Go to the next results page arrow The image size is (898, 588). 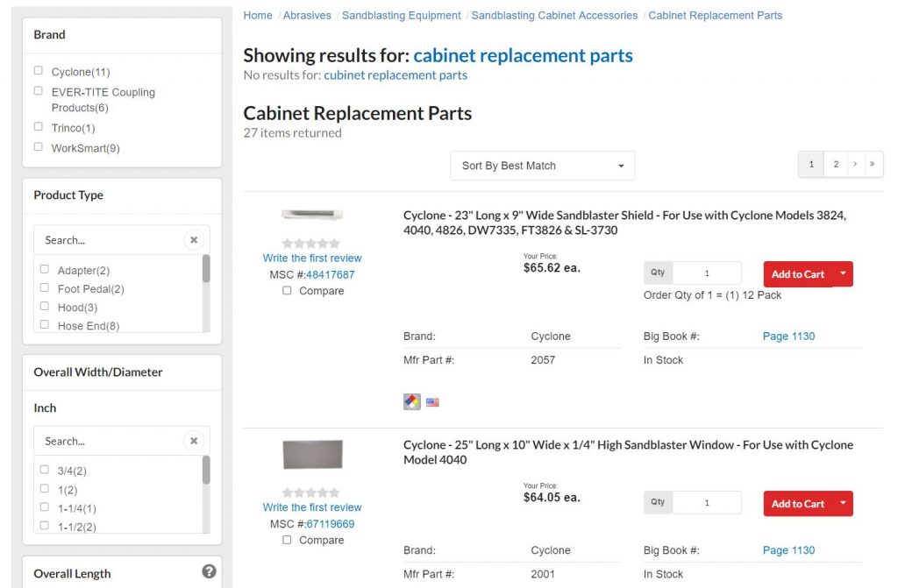point(854,165)
